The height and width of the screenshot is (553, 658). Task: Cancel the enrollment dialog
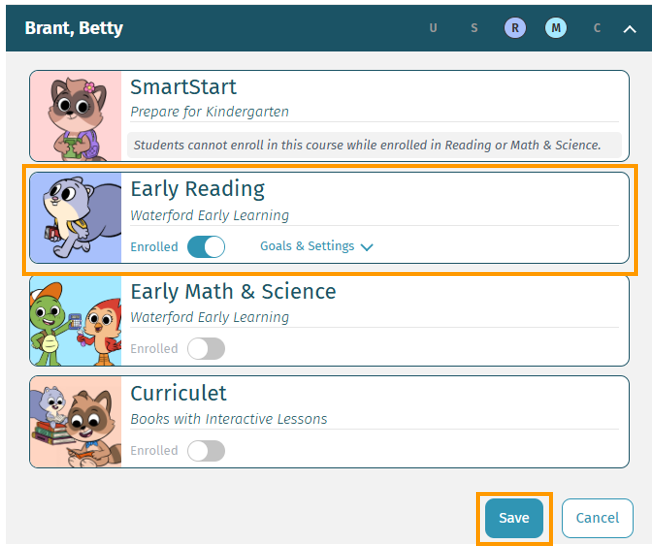[x=597, y=518]
